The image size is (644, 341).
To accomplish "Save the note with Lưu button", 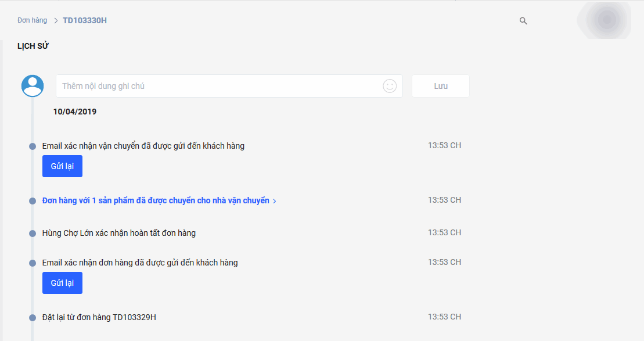I will (441, 86).
